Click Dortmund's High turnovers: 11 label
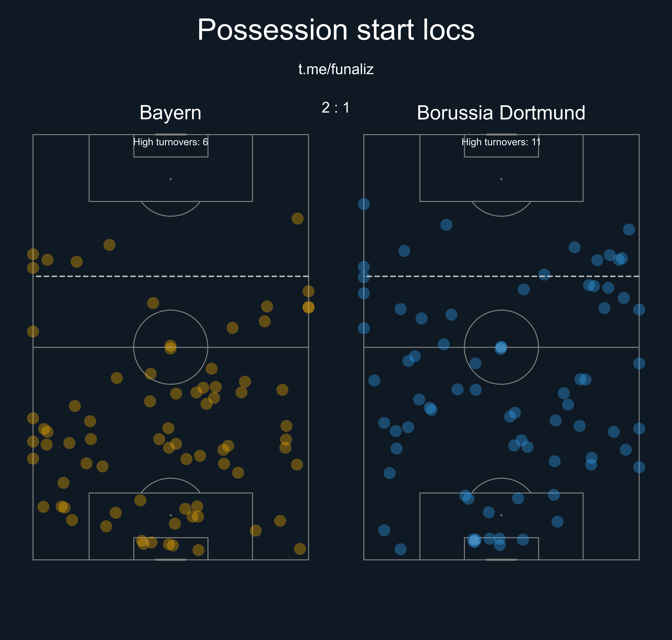This screenshot has width=672, height=640. point(501,142)
